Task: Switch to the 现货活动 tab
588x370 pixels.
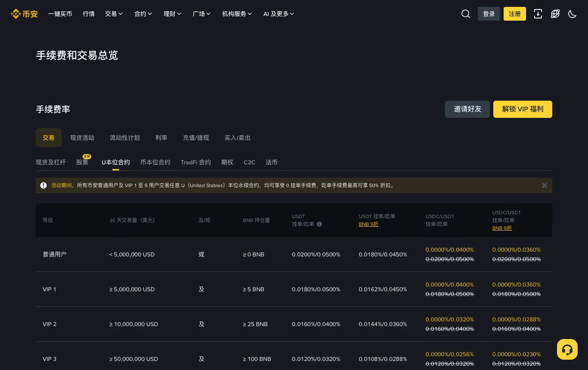Action: (x=82, y=138)
